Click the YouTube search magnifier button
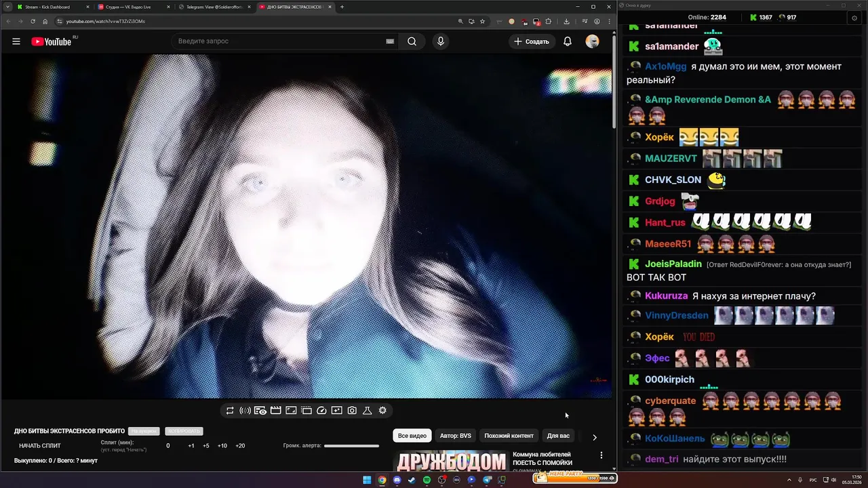This screenshot has width=868, height=488. click(x=412, y=41)
